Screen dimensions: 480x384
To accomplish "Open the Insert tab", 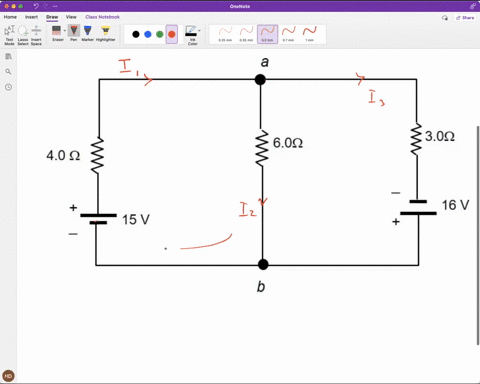I will coord(31,17).
